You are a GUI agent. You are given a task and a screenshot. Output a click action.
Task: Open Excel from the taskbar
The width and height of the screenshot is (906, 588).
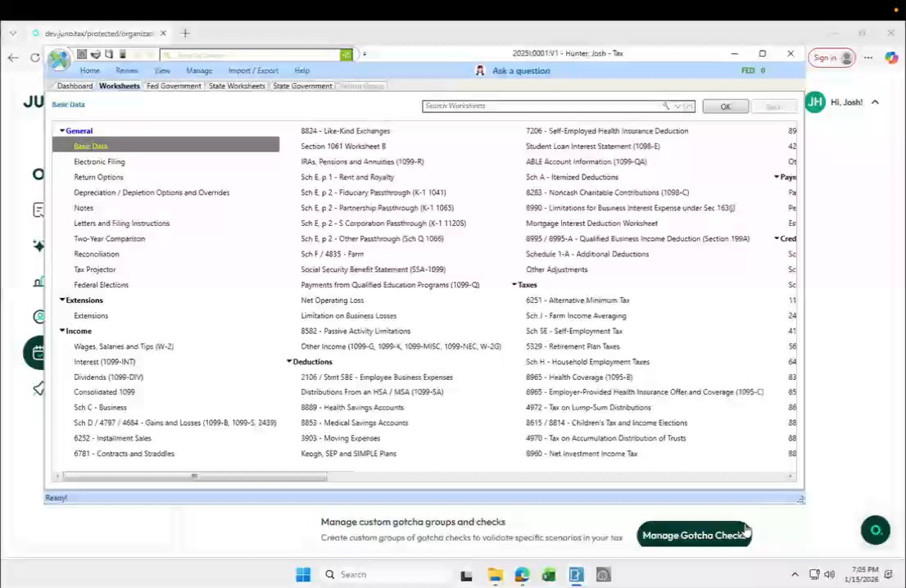click(x=549, y=575)
